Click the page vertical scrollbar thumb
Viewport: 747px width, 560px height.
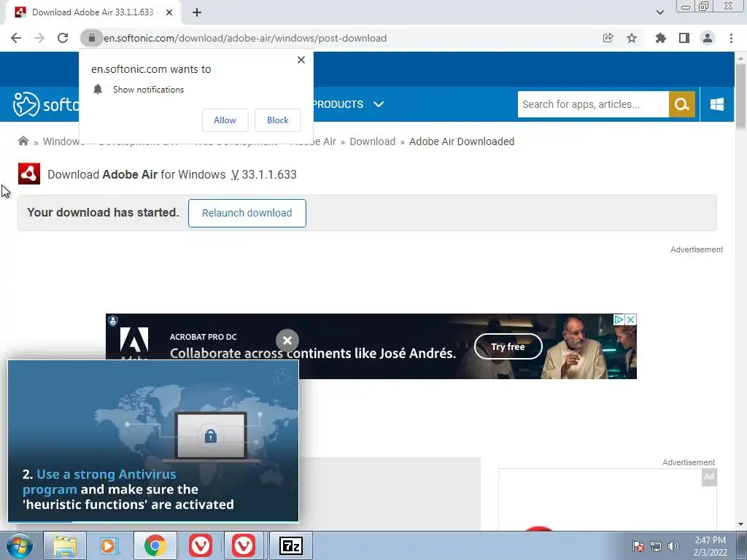(740, 96)
